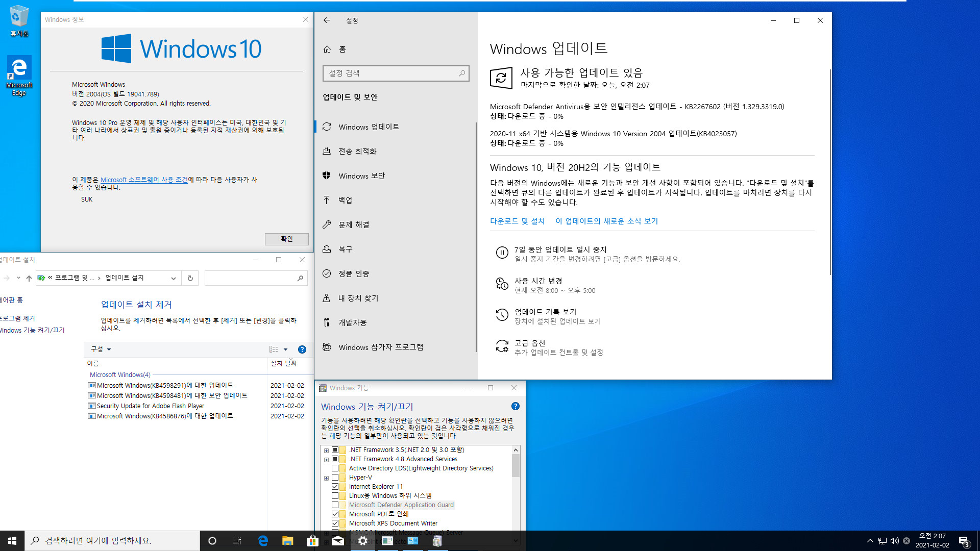Enable Active Directory LDS checkbox
Image resolution: width=980 pixels, height=551 pixels.
pyautogui.click(x=335, y=468)
